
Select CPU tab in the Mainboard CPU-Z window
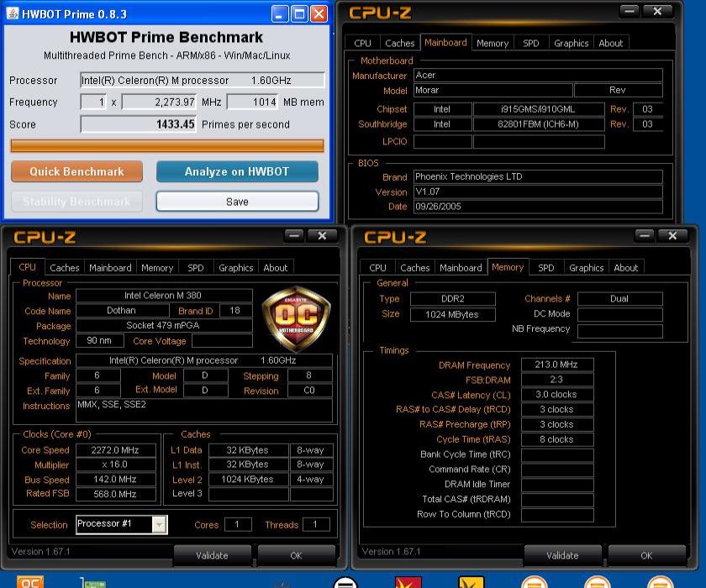362,43
